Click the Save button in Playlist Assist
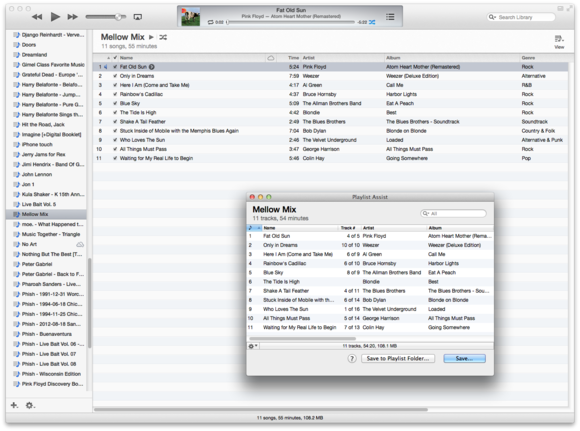Screen dimensions: 580x431 click(x=465, y=358)
